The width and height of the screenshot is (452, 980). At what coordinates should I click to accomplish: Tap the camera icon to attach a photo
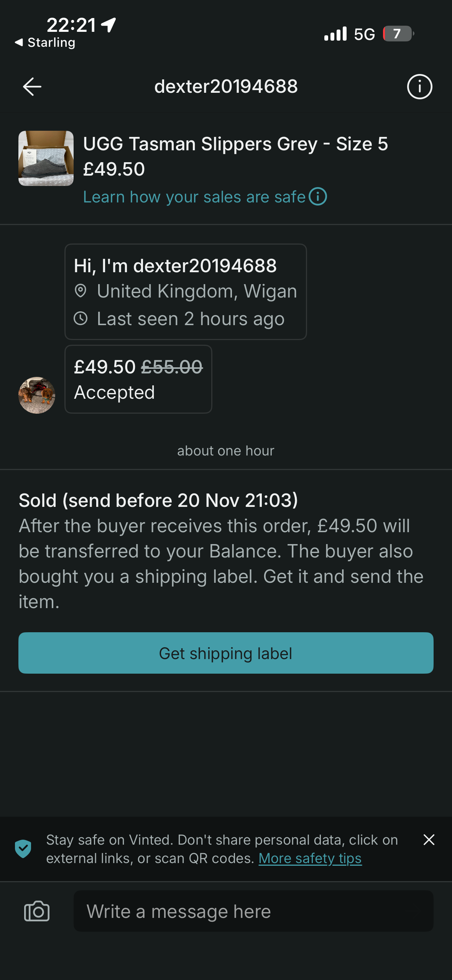[37, 911]
